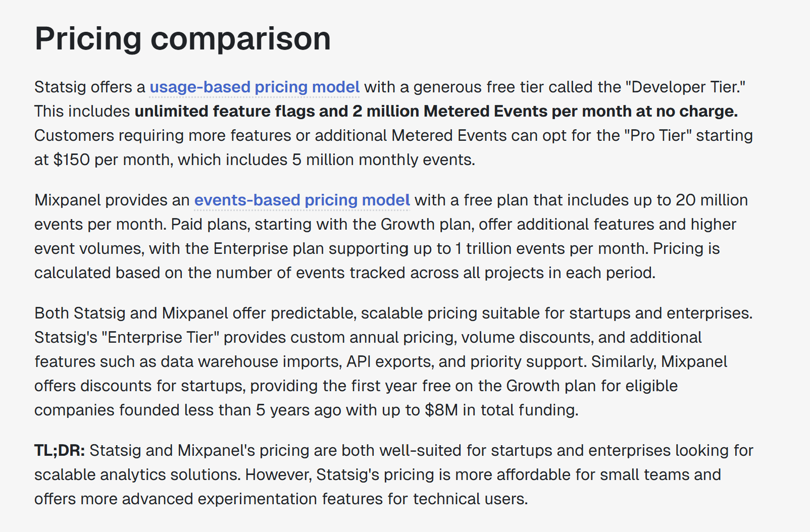810x532 pixels.
Task: Click the "Enterprise Tier" text
Action: [x=161, y=337]
